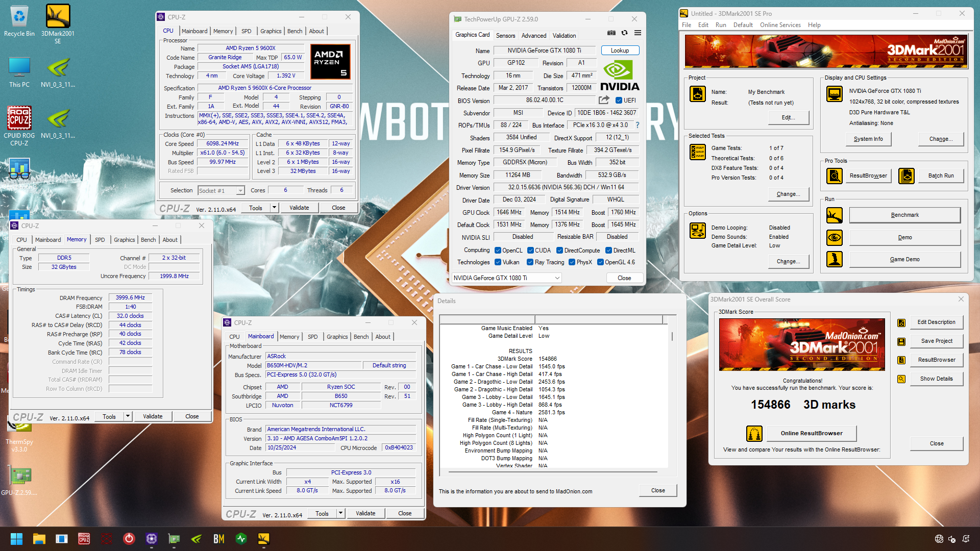The height and width of the screenshot is (551, 980).
Task: Open the GPU-Z hamburger menu icon
Action: [638, 33]
